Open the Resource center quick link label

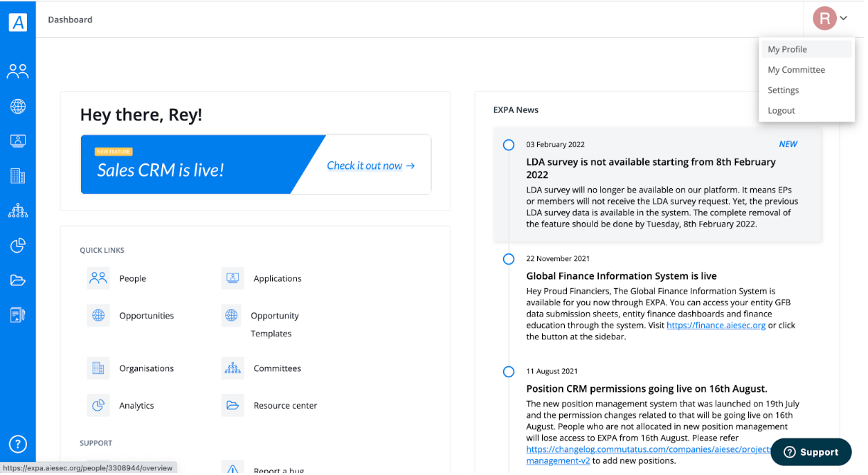click(x=285, y=406)
